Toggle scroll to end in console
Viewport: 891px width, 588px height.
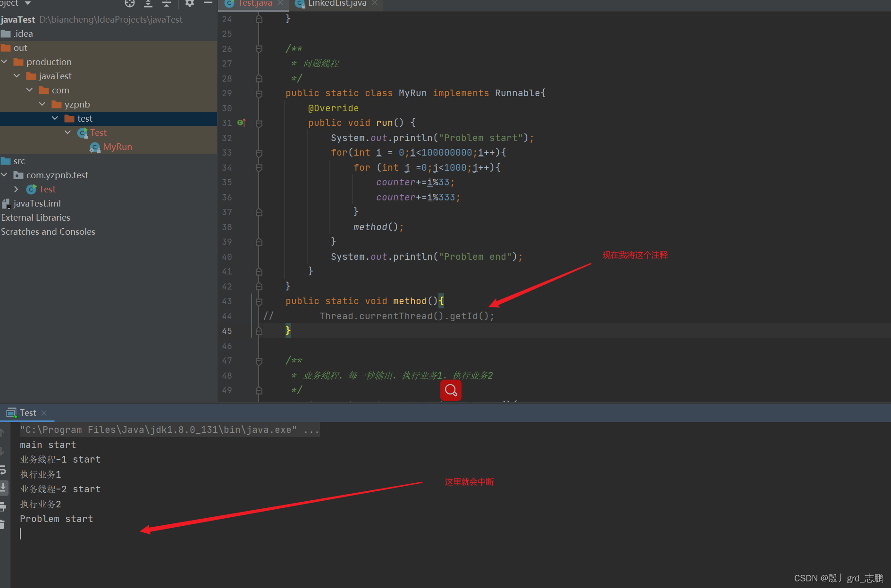[3, 488]
